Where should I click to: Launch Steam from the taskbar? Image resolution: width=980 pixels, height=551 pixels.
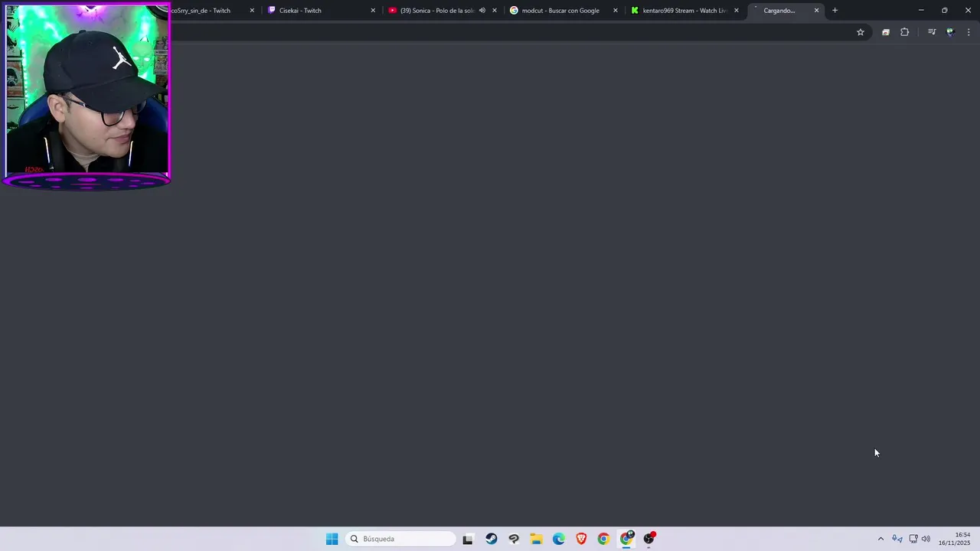491,539
